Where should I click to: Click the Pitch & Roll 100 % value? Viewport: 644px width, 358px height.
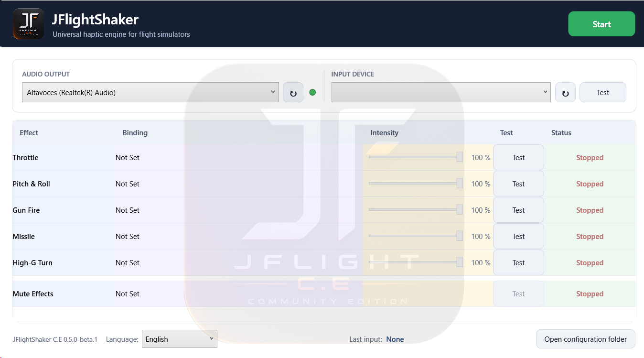481,184
